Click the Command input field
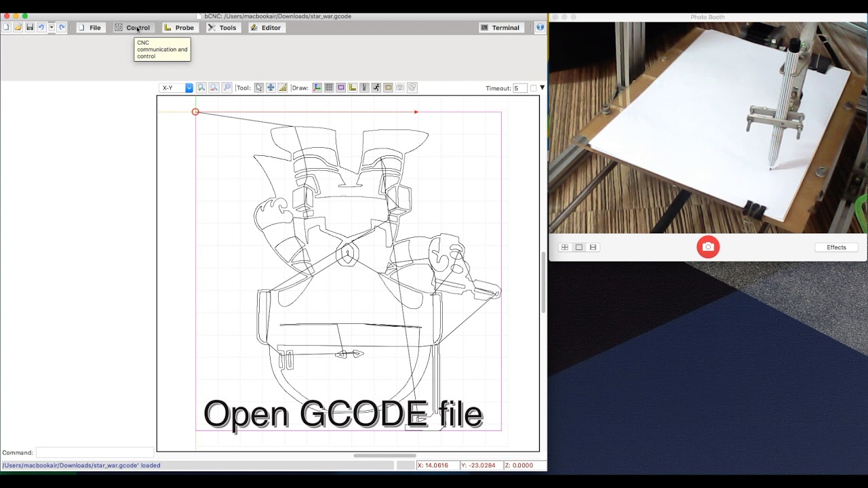Screen dimensions: 868x488 (x=95, y=453)
